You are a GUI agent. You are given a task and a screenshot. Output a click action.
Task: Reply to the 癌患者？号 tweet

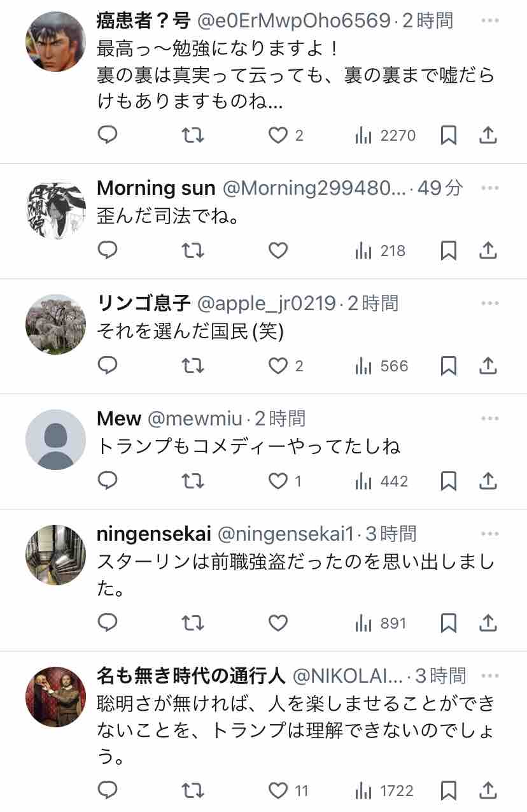(x=108, y=135)
